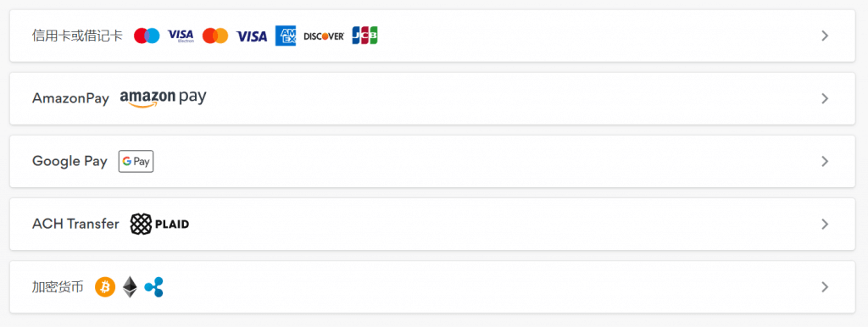Click the G Pay badge icon

(136, 162)
